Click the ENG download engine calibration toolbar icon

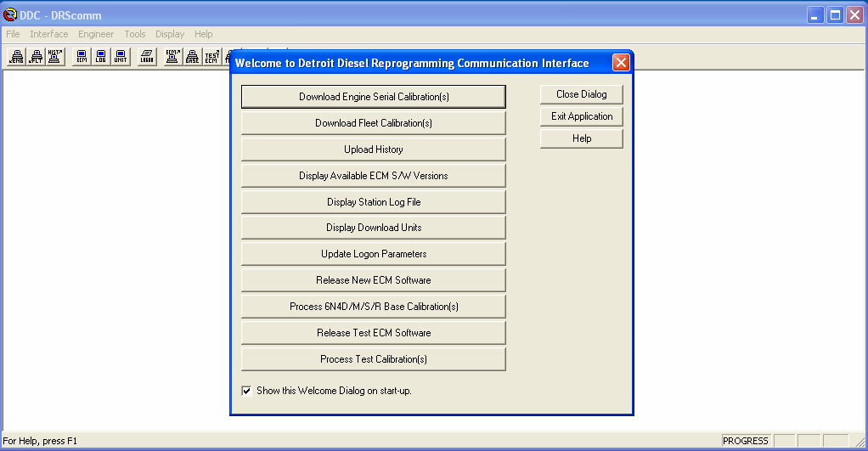[17, 56]
